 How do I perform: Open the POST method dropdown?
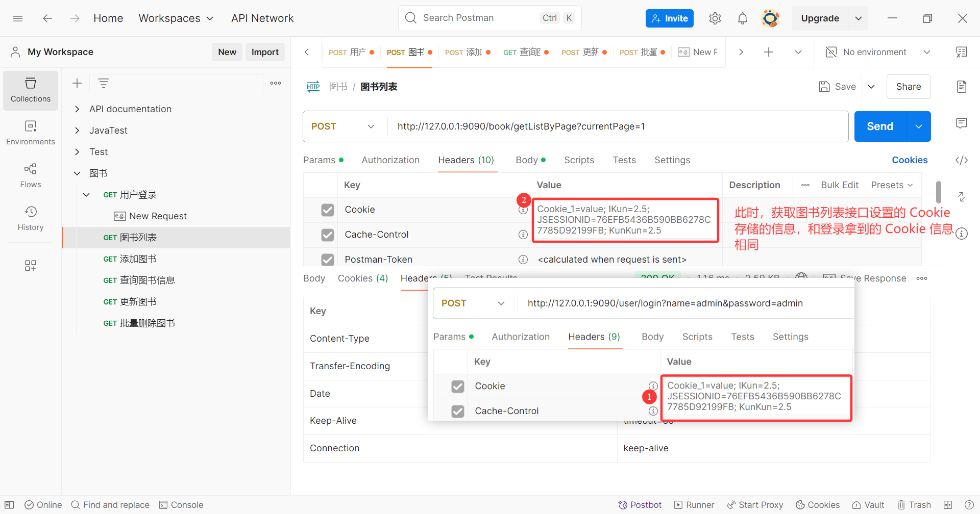click(344, 126)
